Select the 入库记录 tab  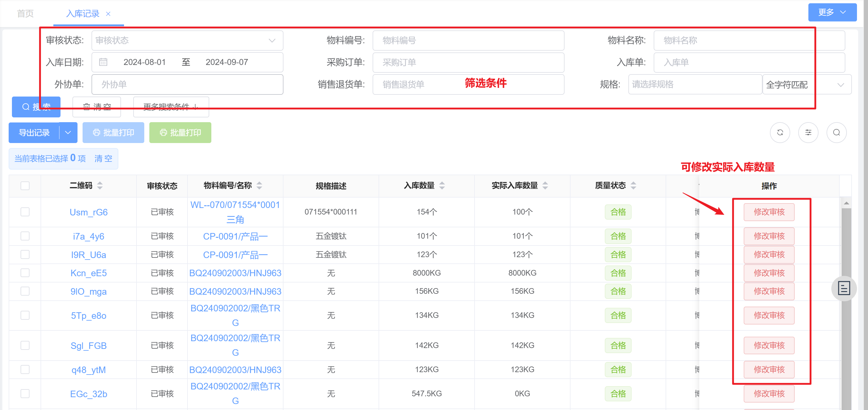tap(83, 14)
